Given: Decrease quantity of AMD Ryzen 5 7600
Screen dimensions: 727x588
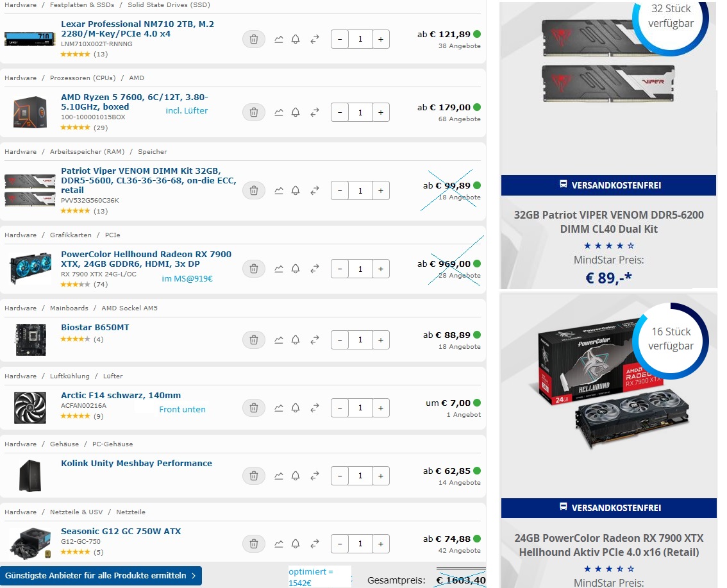Looking at the screenshot, I should (340, 113).
